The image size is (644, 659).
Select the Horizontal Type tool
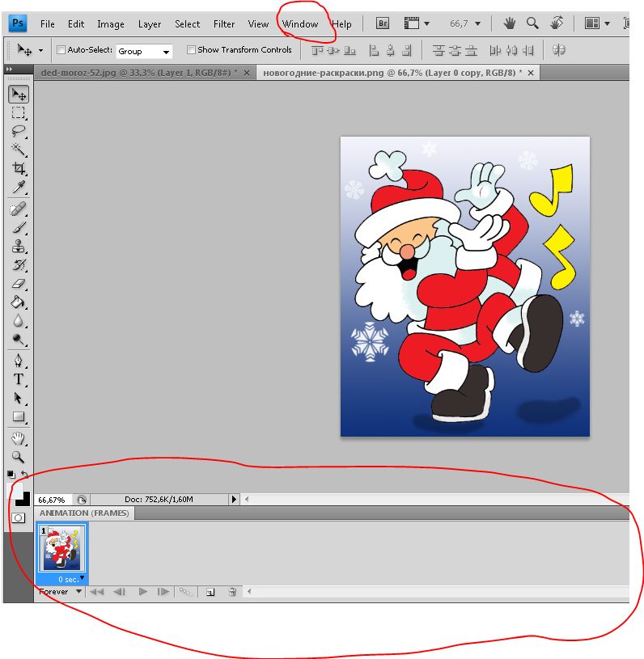19,379
